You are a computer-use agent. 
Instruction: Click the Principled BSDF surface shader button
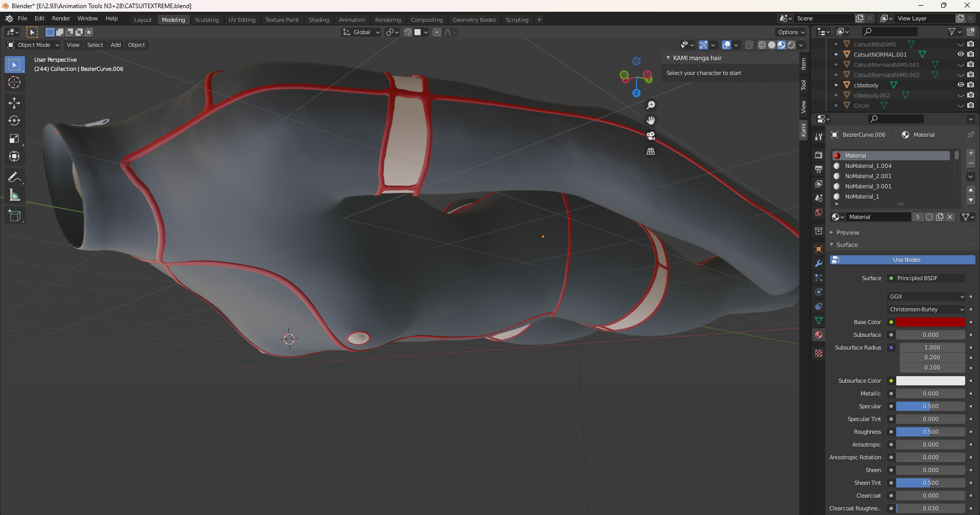click(x=926, y=278)
